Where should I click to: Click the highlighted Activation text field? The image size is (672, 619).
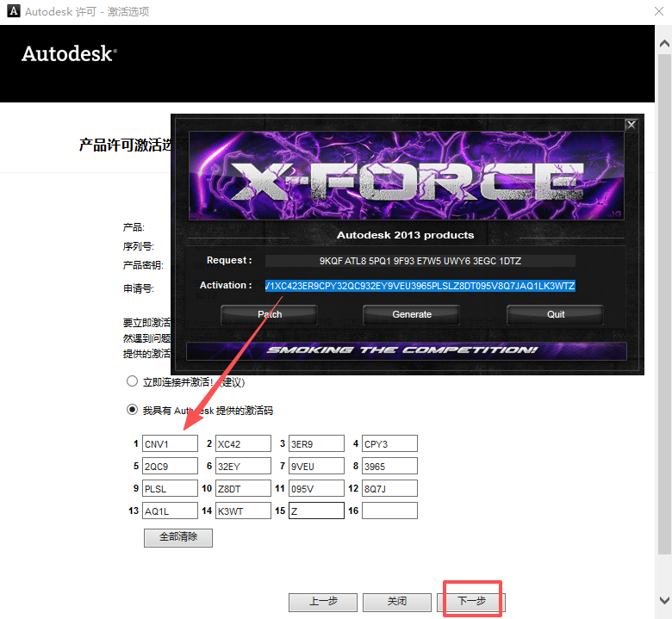[420, 285]
